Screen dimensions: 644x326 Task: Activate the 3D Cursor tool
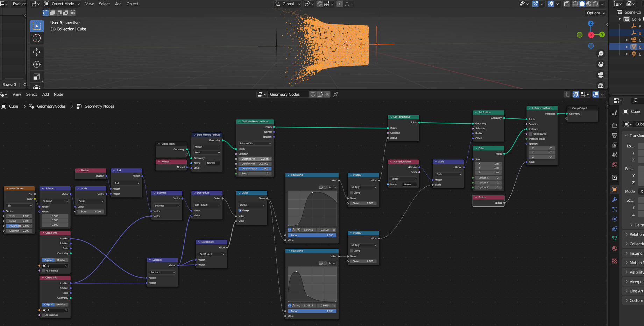(37, 38)
